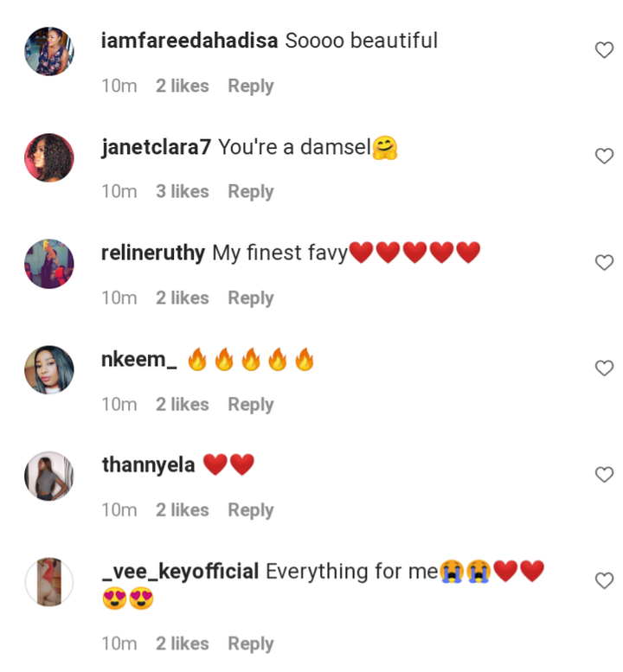The height and width of the screenshot is (672, 623).
Task: Like iamfareedahadisa's comment with the heart
Action: 604,50
